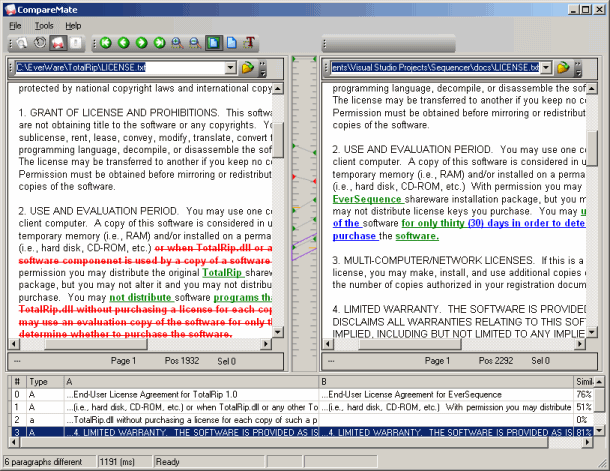Click the differences list scroll up arrow
Screen dimensions: 610x471
point(599,382)
